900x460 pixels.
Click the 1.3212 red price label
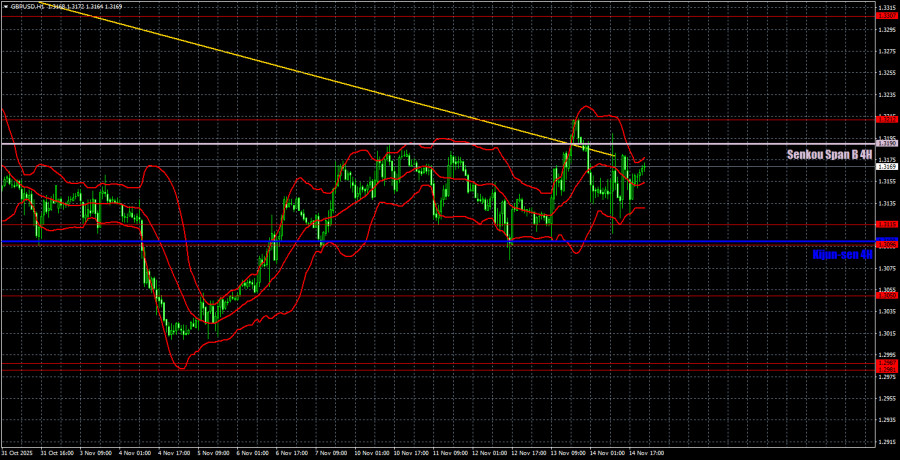click(885, 119)
